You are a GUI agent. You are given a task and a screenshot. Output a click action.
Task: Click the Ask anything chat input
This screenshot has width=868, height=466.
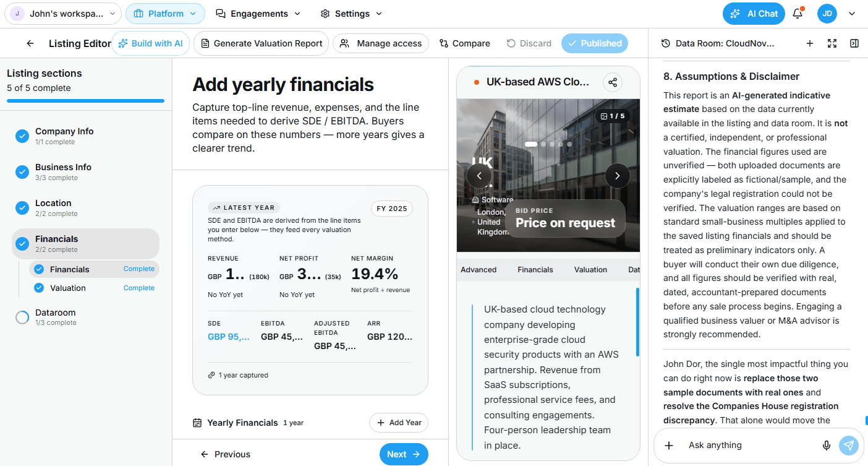tap(748, 445)
